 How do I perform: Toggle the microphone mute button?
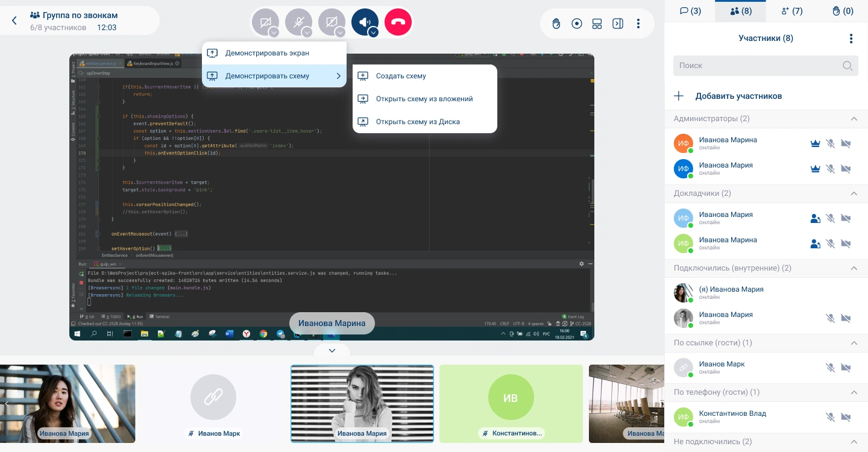[x=298, y=22]
